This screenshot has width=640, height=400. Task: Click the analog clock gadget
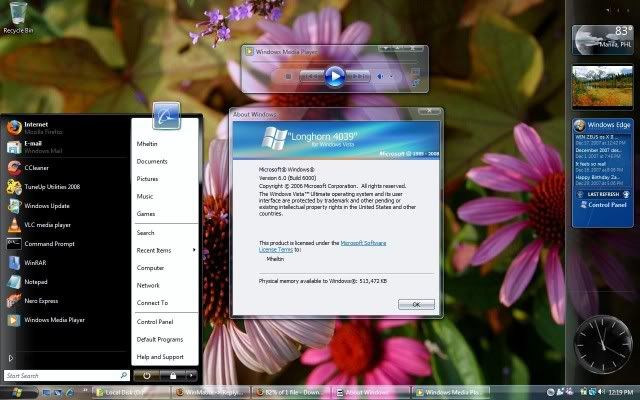click(602, 344)
